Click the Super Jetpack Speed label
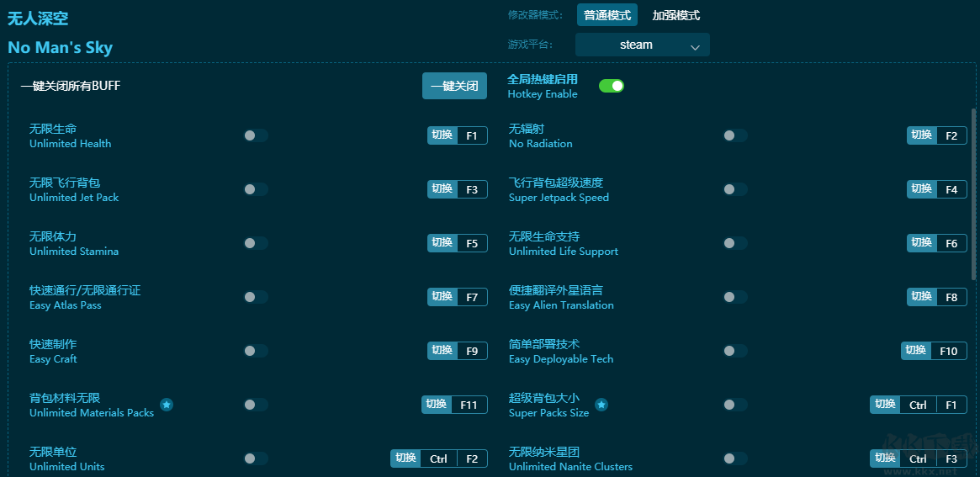980x477 pixels. tap(559, 197)
